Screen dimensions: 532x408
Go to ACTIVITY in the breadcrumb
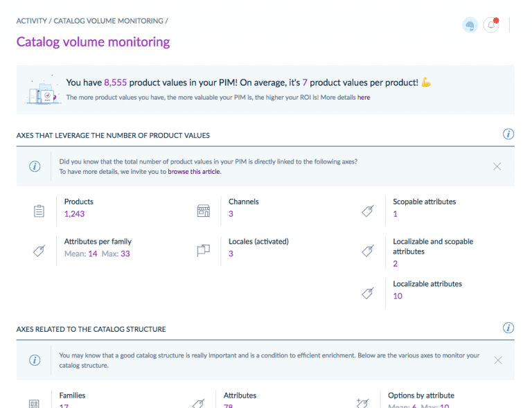coord(31,21)
